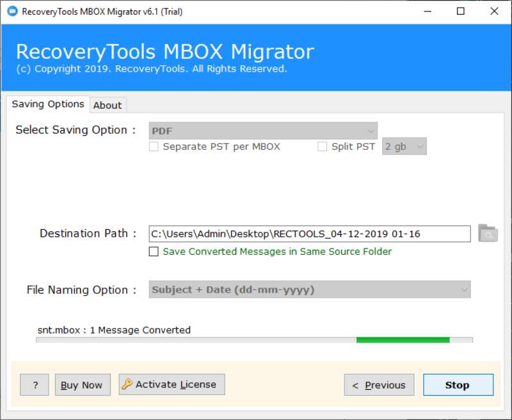Screen dimensions: 512x420
Task: Minimize the MBOX Migrator window
Action: coord(428,12)
